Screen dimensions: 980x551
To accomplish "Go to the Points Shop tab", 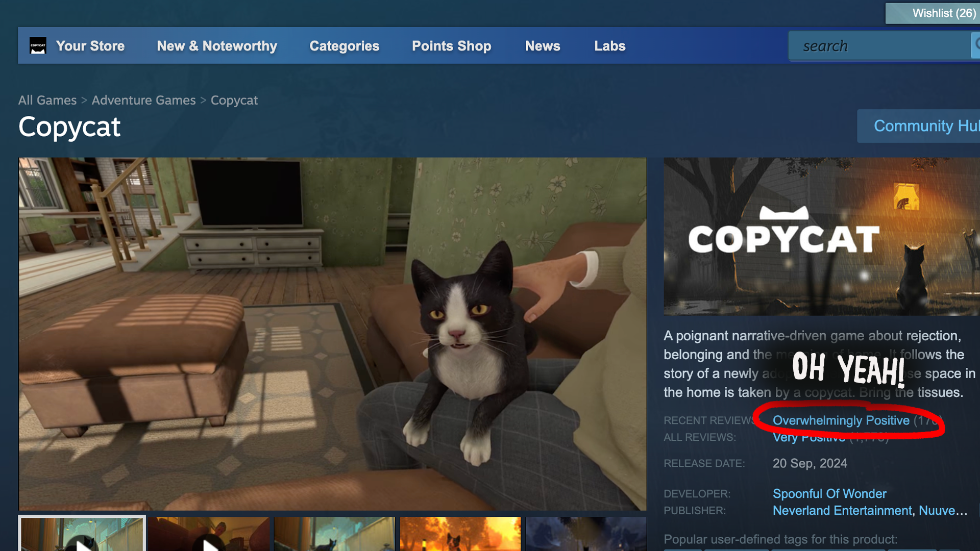I will tap(452, 46).
